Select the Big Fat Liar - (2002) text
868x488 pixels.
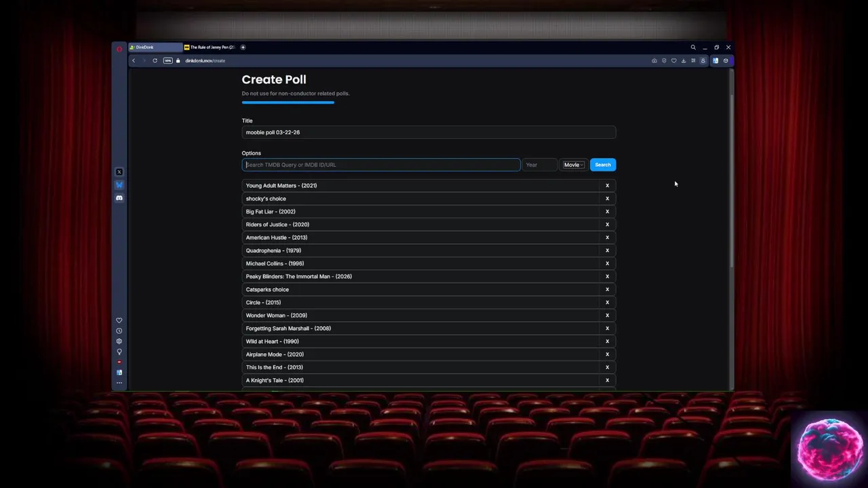coord(271,211)
